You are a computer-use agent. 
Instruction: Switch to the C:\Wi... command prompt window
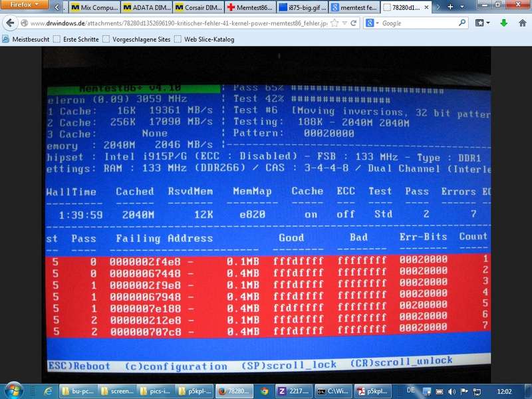334,391
